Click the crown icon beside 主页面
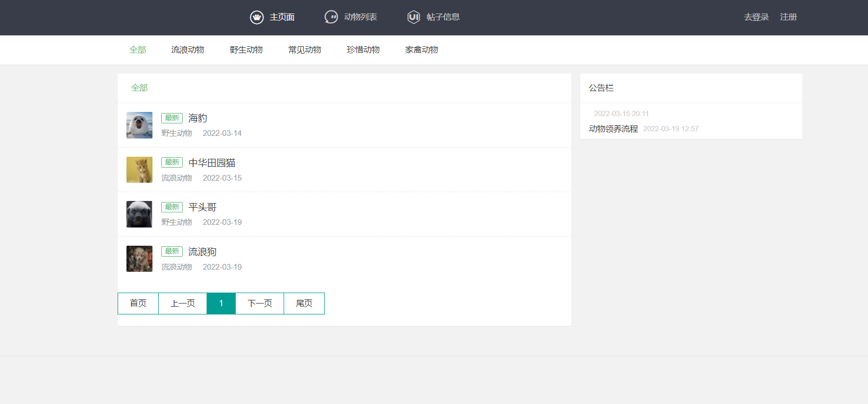This screenshot has height=404, width=868. 257,17
